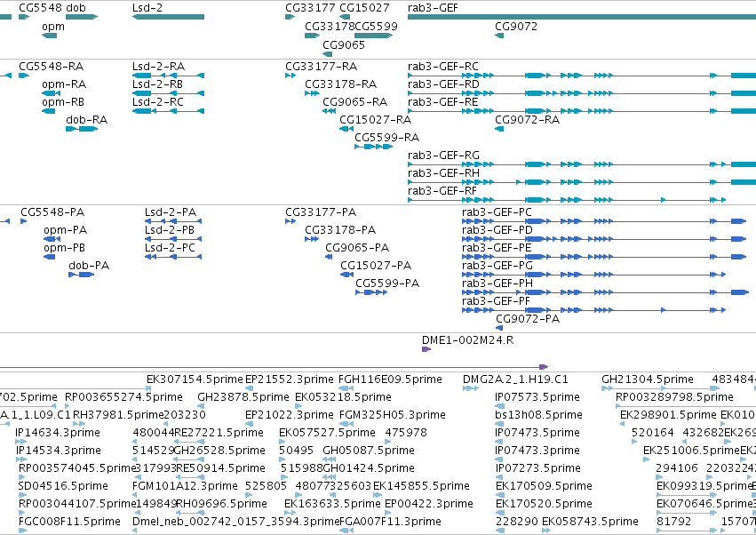
Task: Select CG33178-PA protein label
Action: tap(340, 230)
